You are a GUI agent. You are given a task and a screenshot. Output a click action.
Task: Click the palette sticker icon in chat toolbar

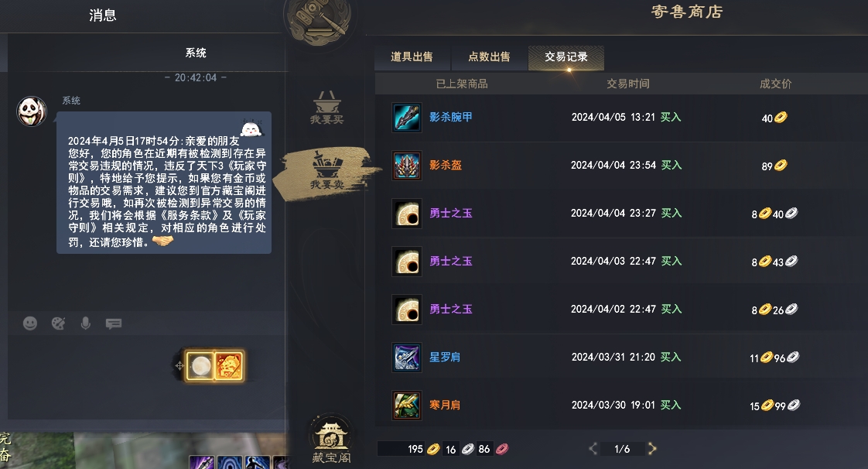[58, 324]
